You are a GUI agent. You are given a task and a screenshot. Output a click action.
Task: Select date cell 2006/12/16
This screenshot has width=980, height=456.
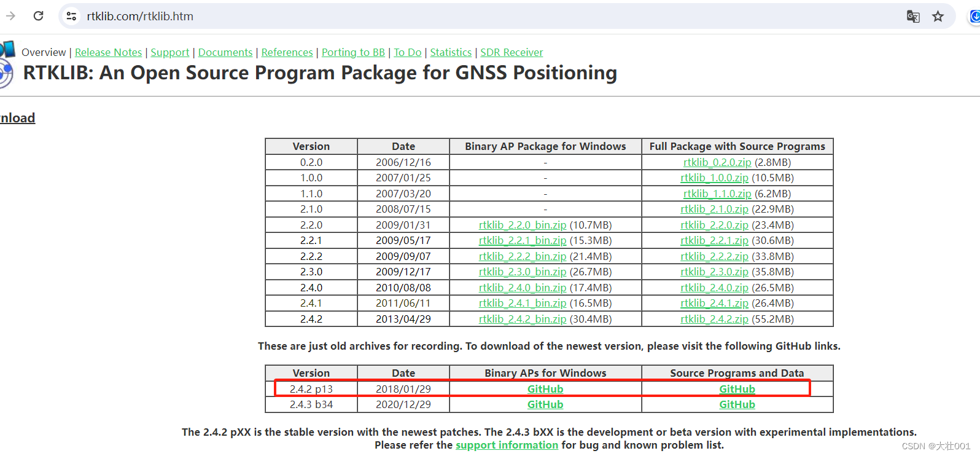tap(403, 162)
